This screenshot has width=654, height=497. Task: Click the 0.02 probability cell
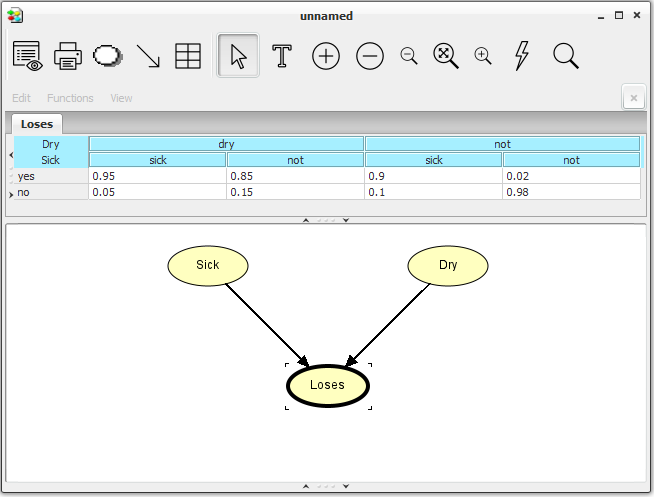coord(571,176)
